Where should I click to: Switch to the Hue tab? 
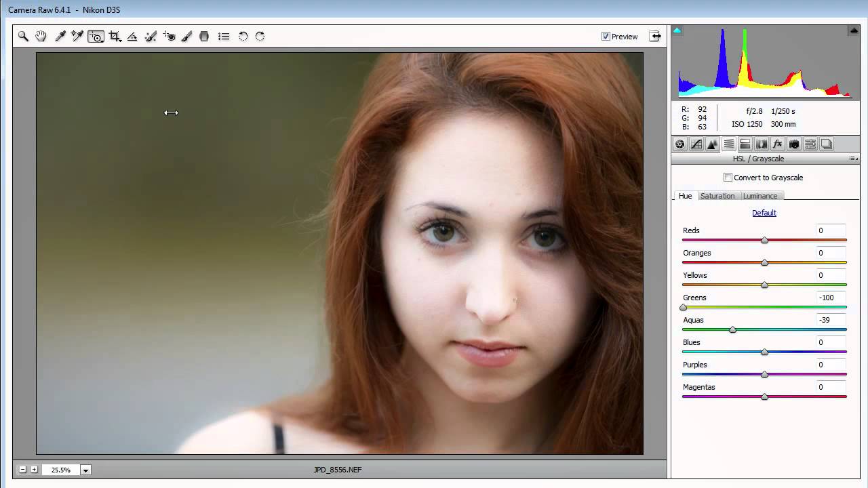tap(686, 196)
